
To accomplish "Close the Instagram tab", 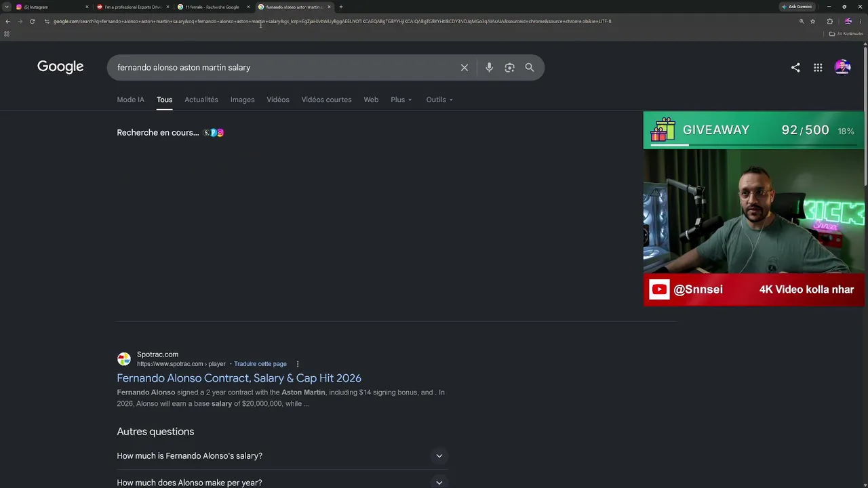I will click(x=87, y=7).
